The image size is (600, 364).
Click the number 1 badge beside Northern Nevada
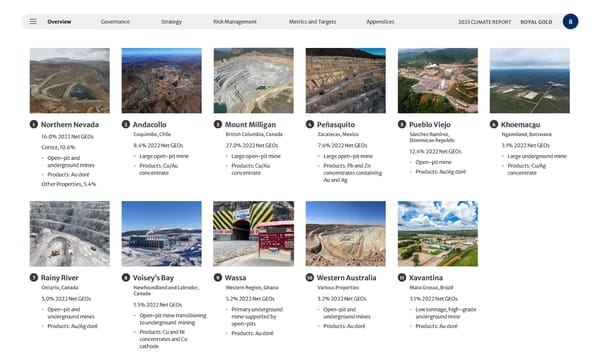pos(34,124)
